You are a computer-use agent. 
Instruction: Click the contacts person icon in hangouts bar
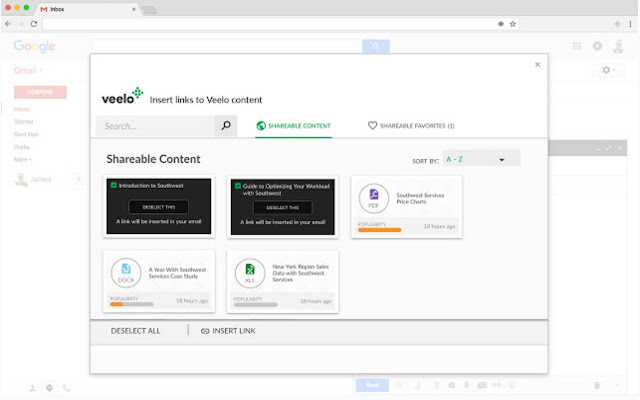click(x=33, y=388)
